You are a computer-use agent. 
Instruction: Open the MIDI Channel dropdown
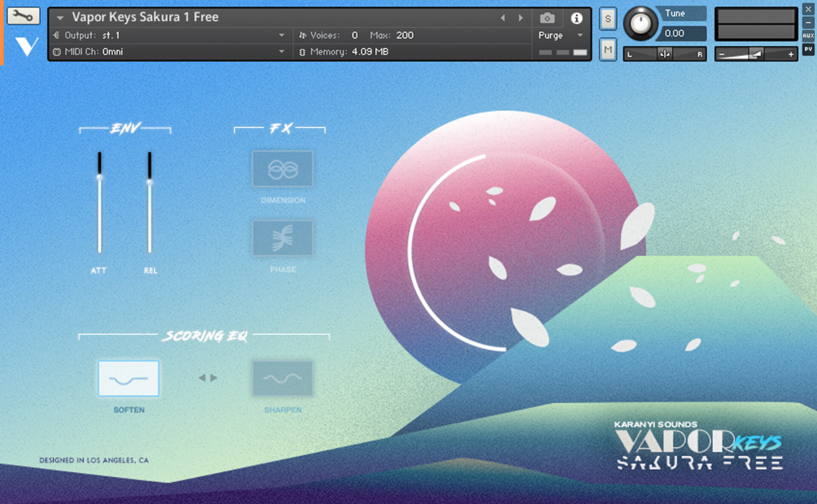282,51
